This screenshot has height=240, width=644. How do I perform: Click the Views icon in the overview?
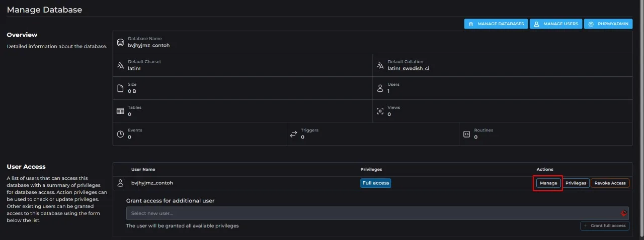click(x=380, y=111)
